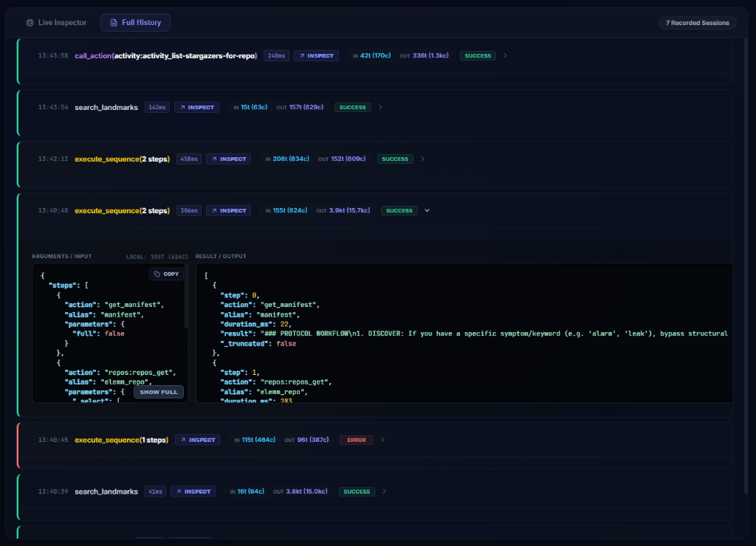756x546 pixels.
Task: Click the IN 42t (170c) token count
Action: pos(372,56)
